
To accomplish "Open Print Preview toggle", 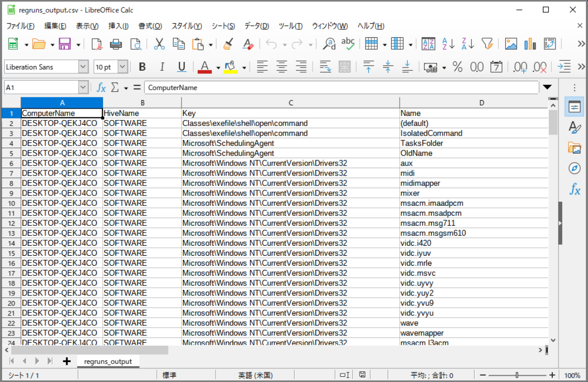I will point(135,44).
